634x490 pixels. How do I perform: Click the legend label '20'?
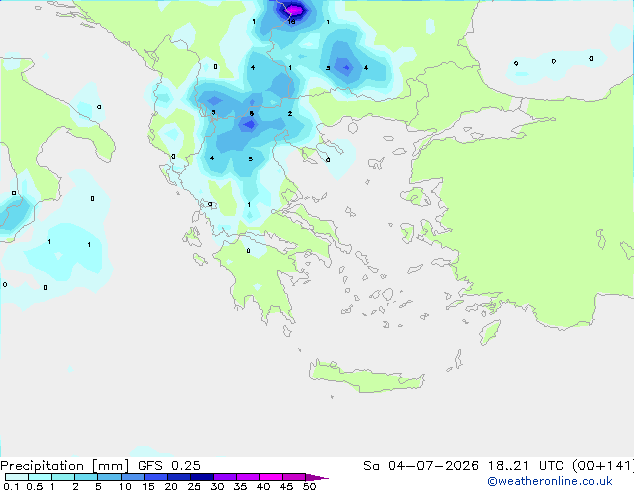171,486
